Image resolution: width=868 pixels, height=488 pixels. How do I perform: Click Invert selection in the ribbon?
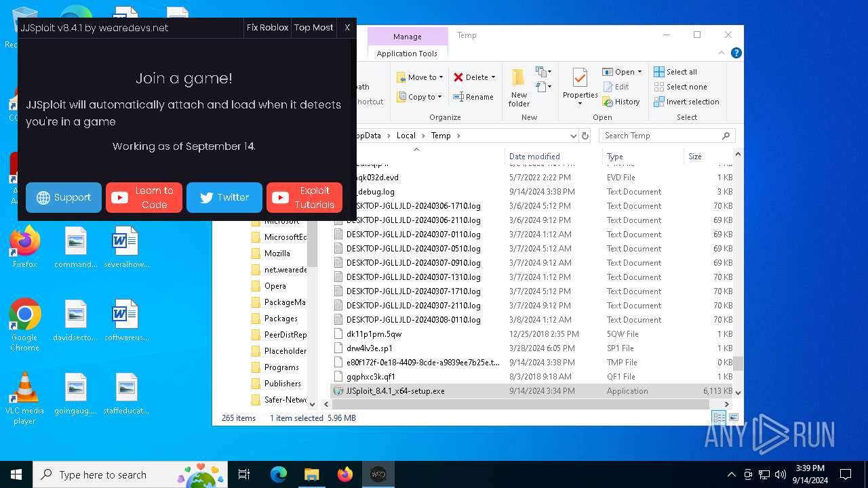(686, 102)
